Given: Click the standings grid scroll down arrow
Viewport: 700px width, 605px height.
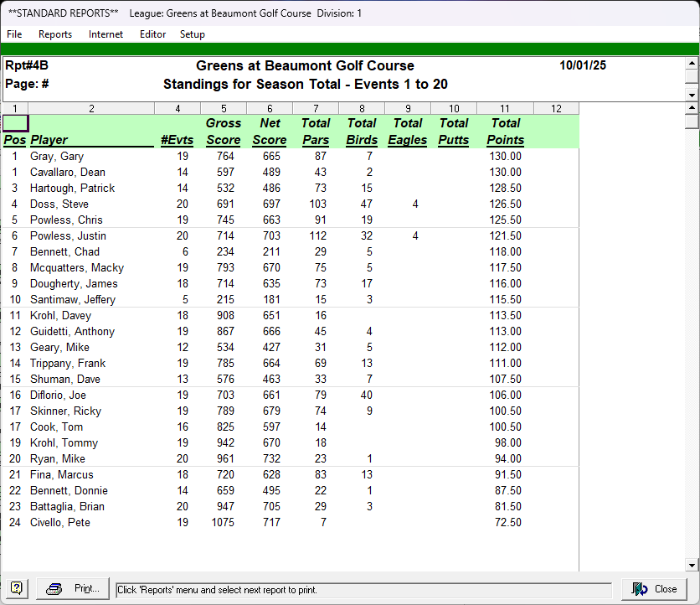Looking at the screenshot, I should (692, 565).
